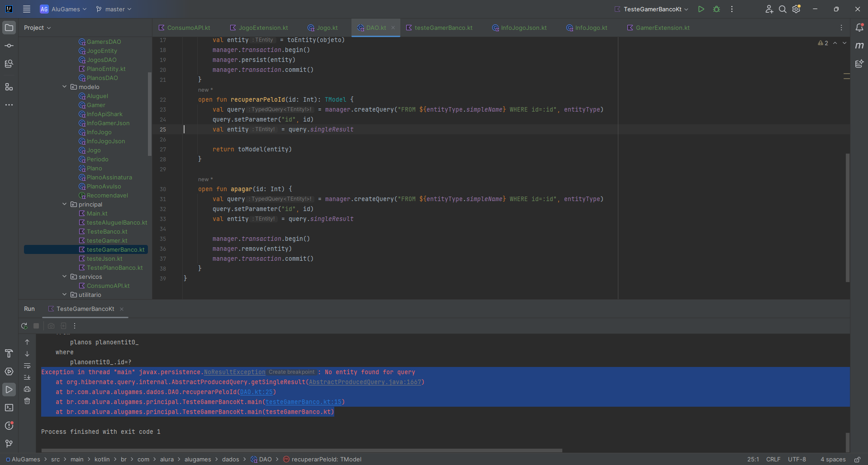This screenshot has width=868, height=465.
Task: Open testeGamerBanco.kt:15 stack trace link
Action: [304, 402]
